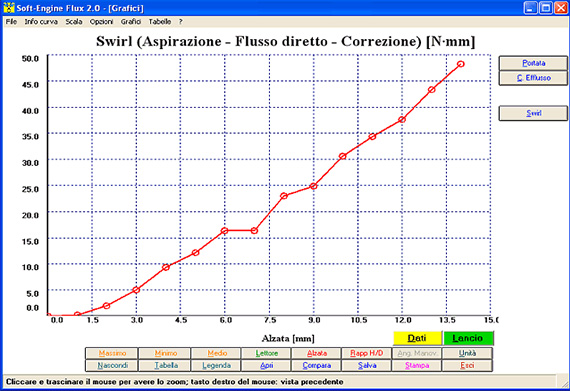Image resolution: width=570 pixels, height=391 pixels.
Task: Click the C. Efflusso button
Action: tap(533, 78)
